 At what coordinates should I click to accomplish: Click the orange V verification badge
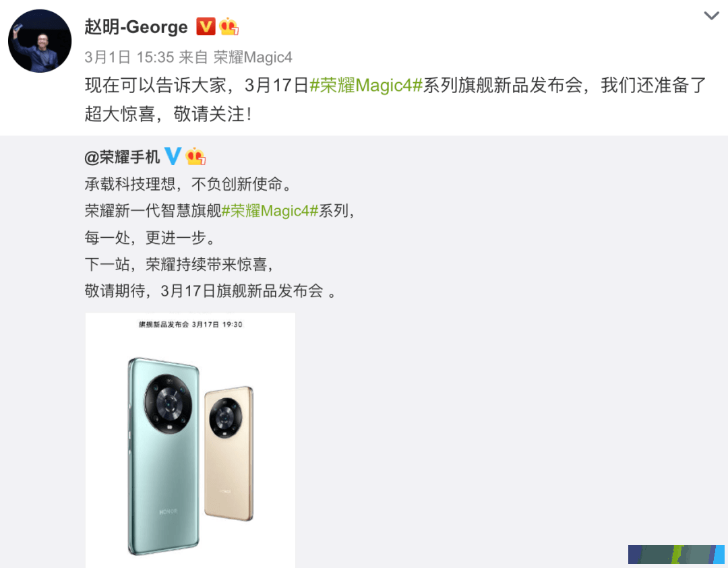point(206,26)
